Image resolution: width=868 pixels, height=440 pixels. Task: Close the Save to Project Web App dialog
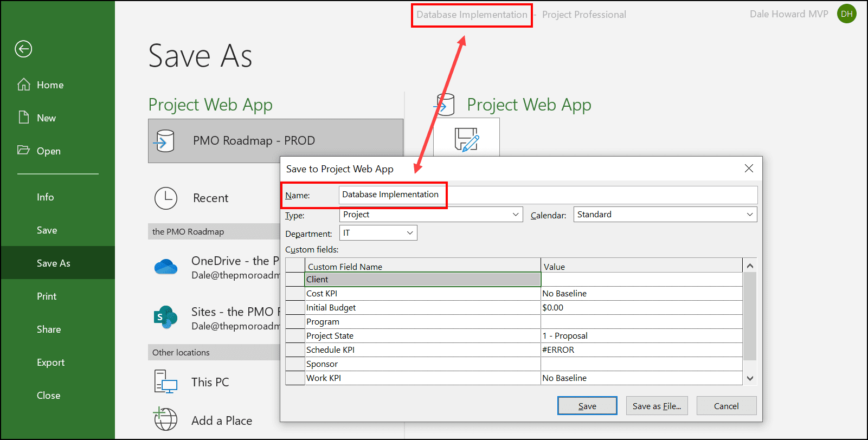point(749,169)
